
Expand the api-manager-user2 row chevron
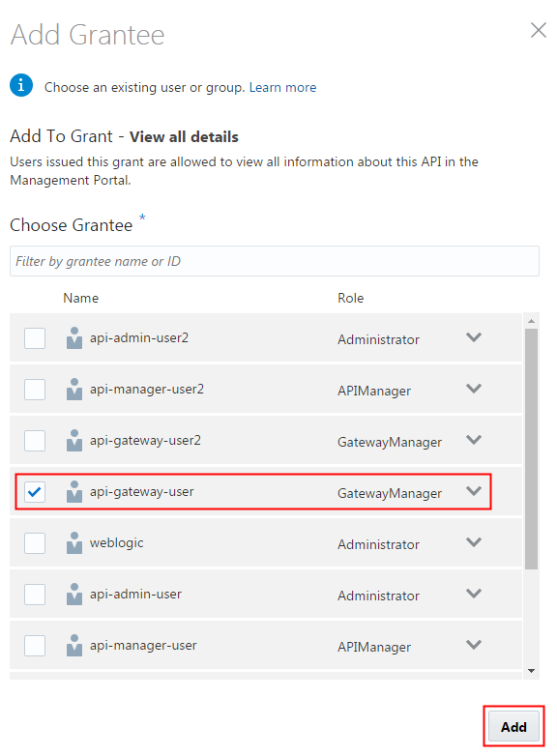coord(474,389)
